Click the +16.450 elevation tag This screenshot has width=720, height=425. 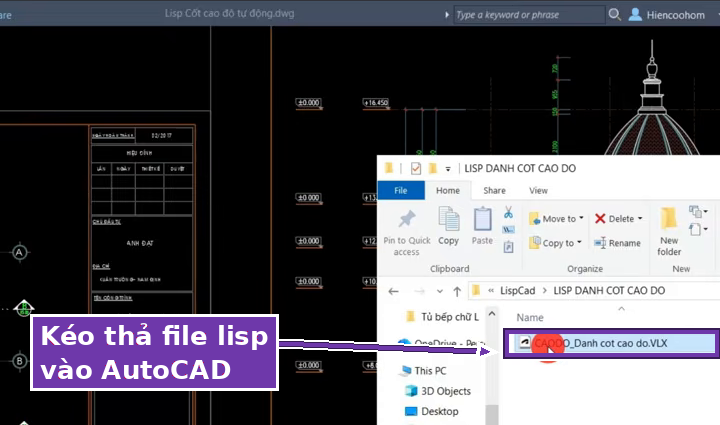coord(376,103)
